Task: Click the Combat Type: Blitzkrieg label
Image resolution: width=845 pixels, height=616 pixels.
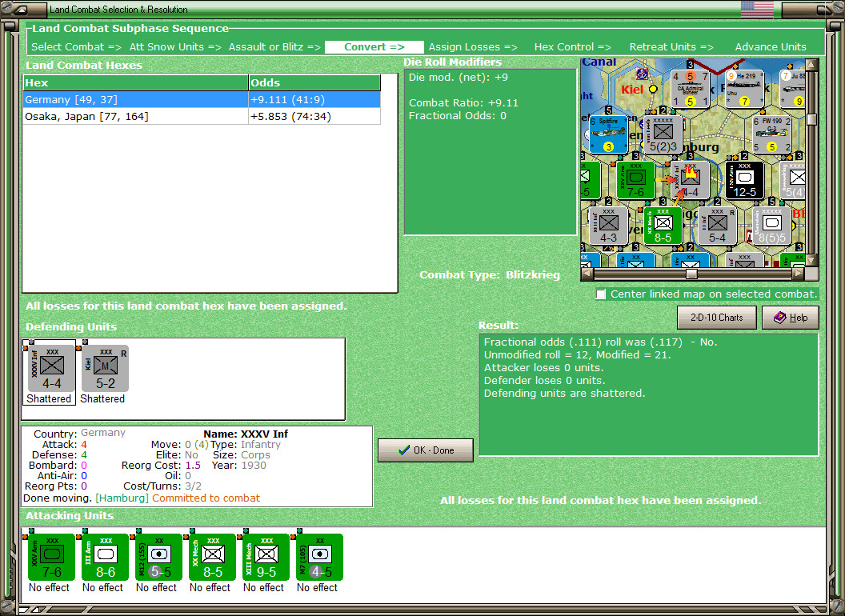Action: tap(490, 275)
